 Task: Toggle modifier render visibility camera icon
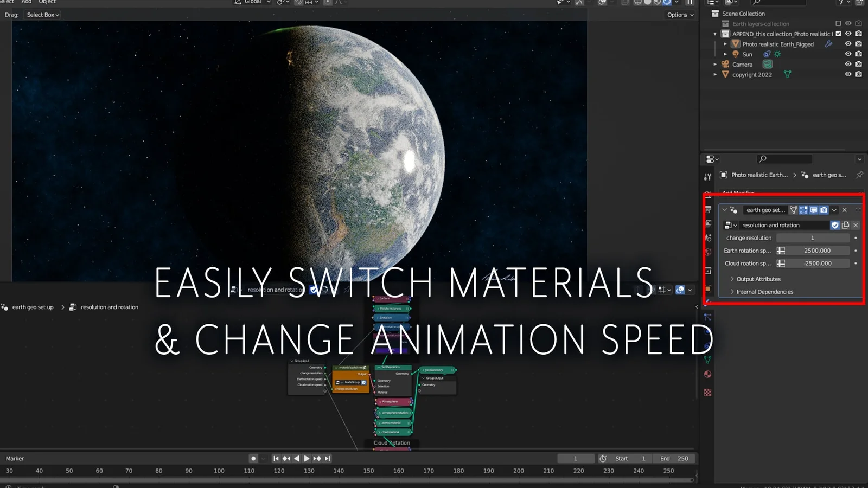coord(824,210)
